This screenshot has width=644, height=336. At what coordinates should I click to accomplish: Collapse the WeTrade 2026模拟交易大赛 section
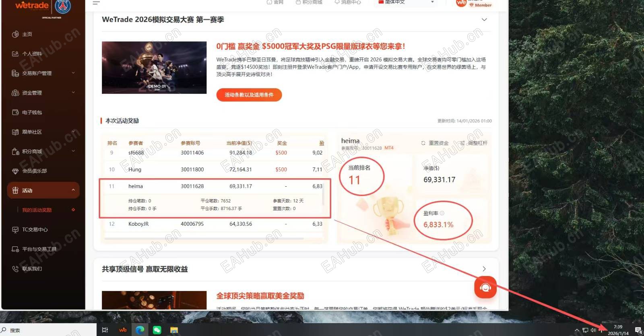click(484, 20)
